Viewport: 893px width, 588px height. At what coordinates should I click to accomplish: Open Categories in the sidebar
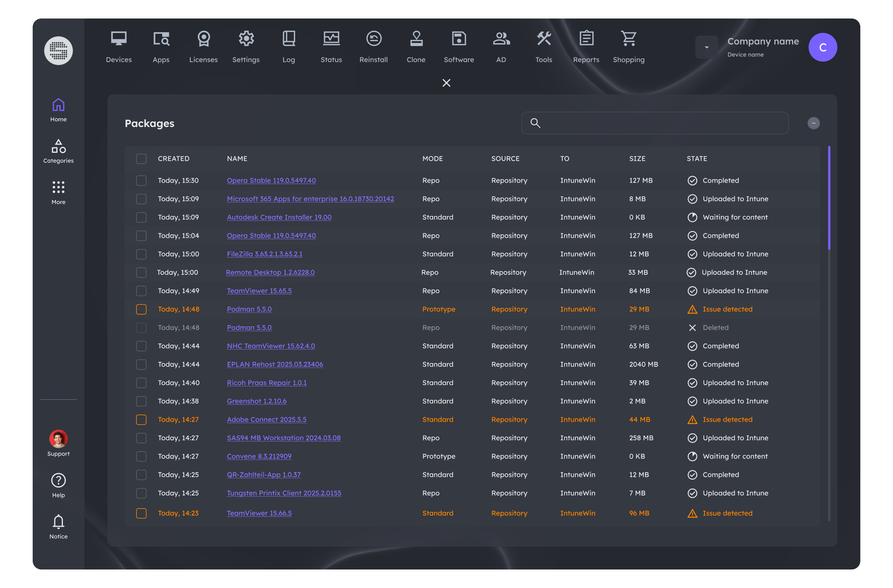tap(58, 151)
